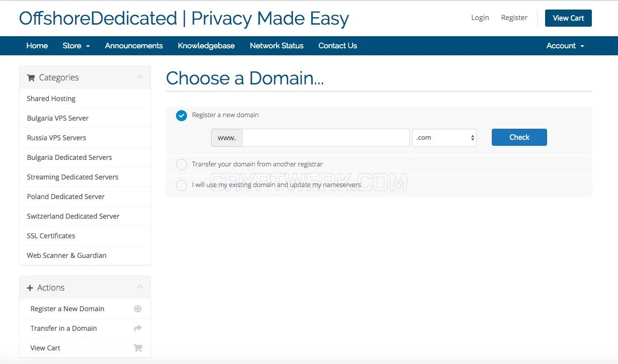The image size is (618, 364).
Task: Select the Register a new domain radio option
Action: pos(182,116)
